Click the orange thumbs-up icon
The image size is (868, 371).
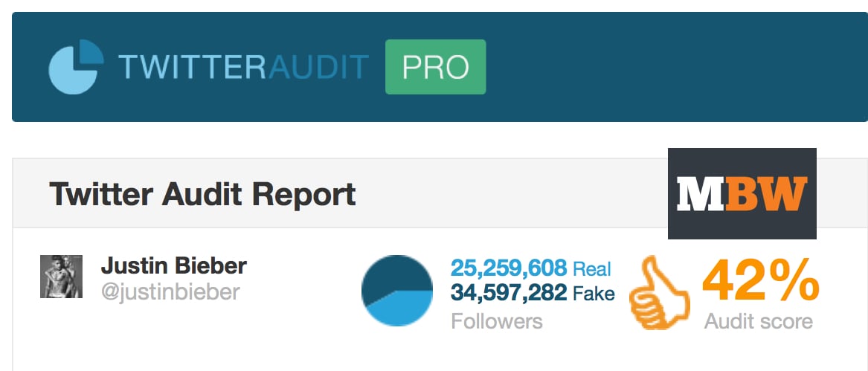coord(660,292)
